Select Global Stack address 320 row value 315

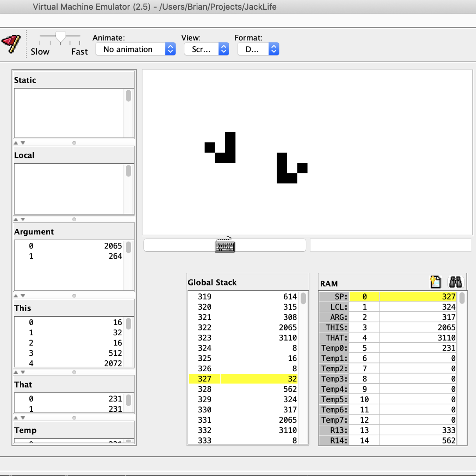pos(290,307)
